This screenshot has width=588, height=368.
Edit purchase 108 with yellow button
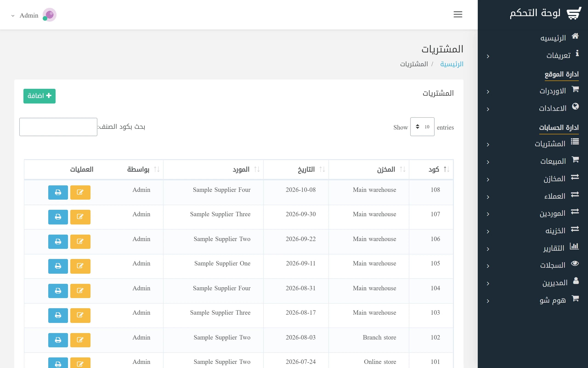80,193
